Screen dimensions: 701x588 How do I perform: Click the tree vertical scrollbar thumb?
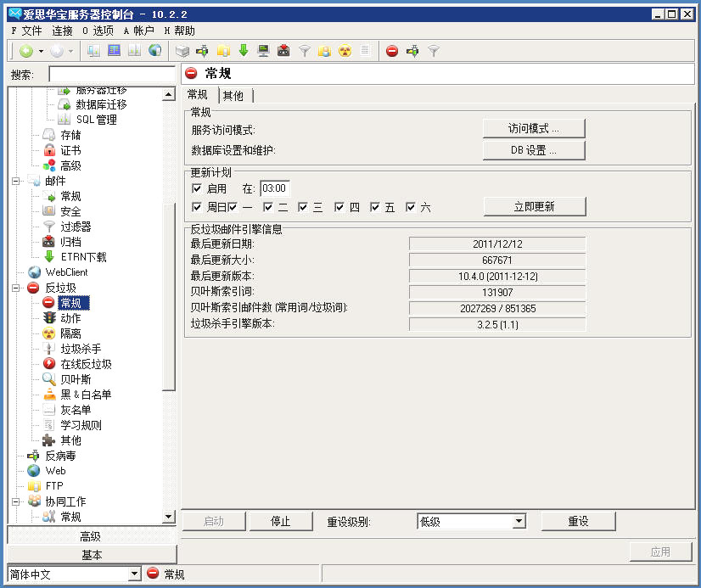[x=169, y=297]
